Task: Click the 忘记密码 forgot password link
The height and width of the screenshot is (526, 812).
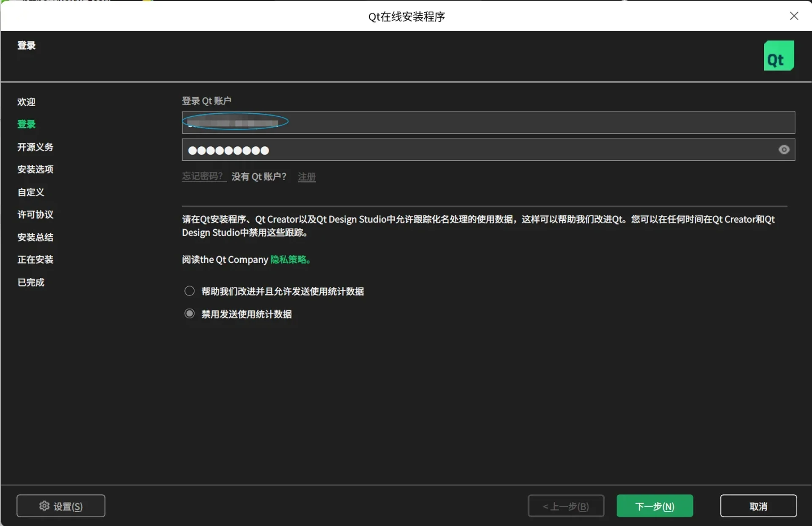Action: pyautogui.click(x=203, y=176)
